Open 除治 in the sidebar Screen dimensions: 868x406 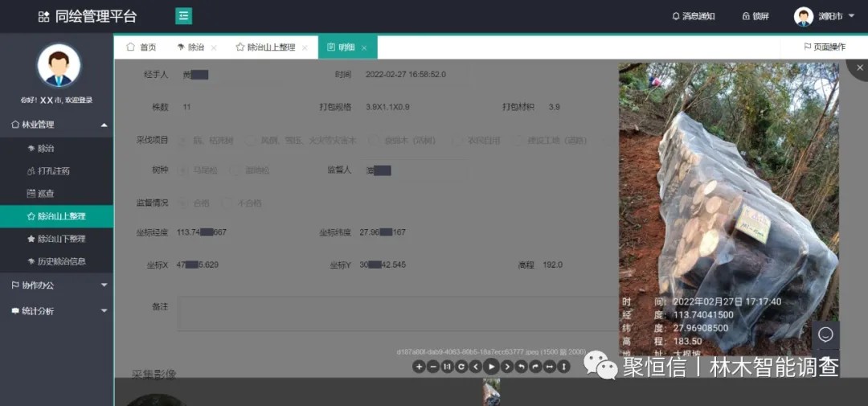[56, 149]
